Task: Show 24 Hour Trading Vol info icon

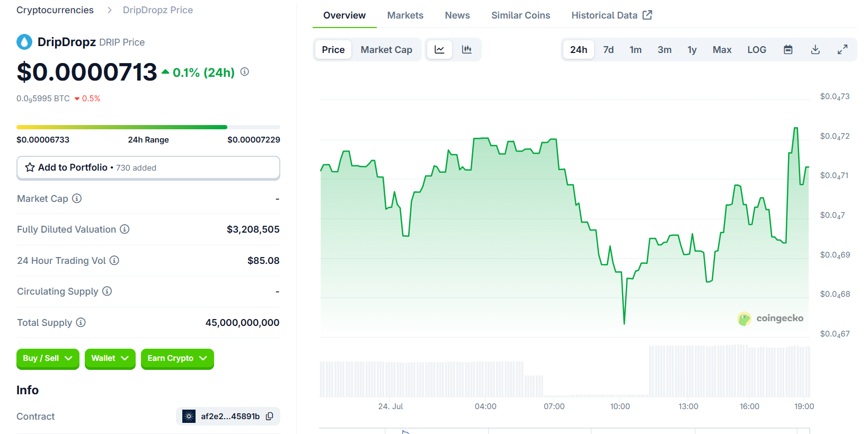Action: [x=114, y=260]
